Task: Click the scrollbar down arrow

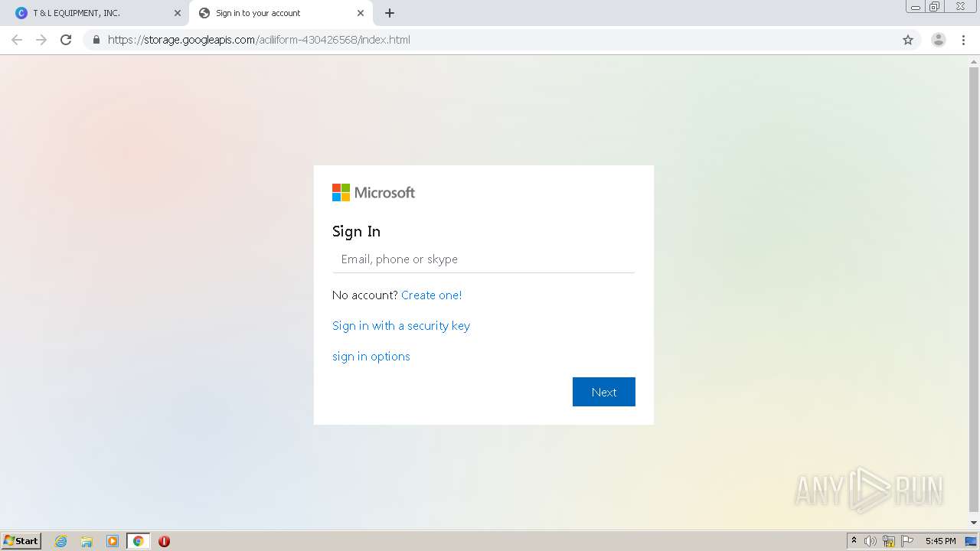Action: point(974,523)
